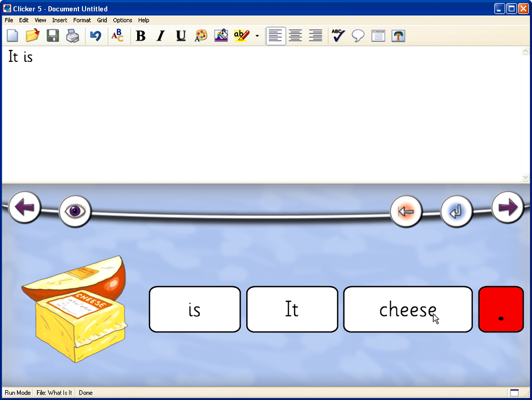Open the Help menu
This screenshot has height=400, width=532.
click(x=143, y=20)
